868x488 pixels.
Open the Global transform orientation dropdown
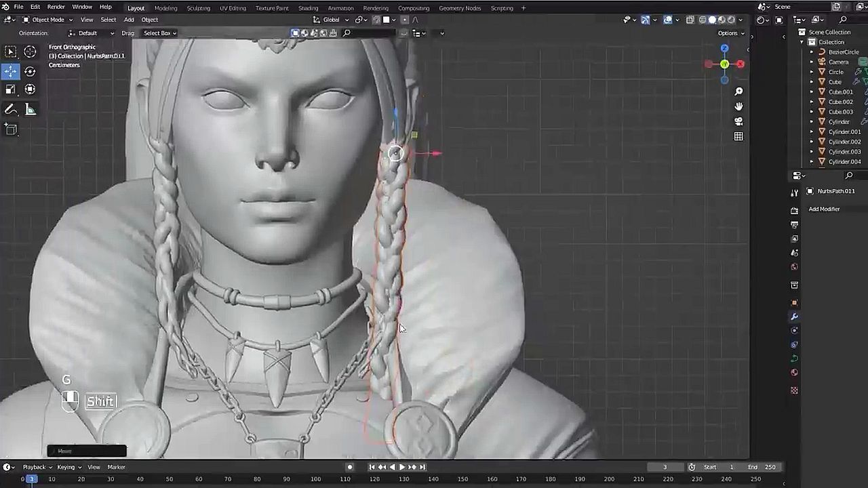332,20
